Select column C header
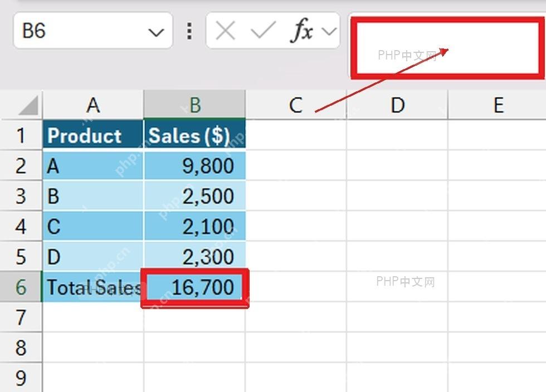546x392 pixels. [x=296, y=105]
